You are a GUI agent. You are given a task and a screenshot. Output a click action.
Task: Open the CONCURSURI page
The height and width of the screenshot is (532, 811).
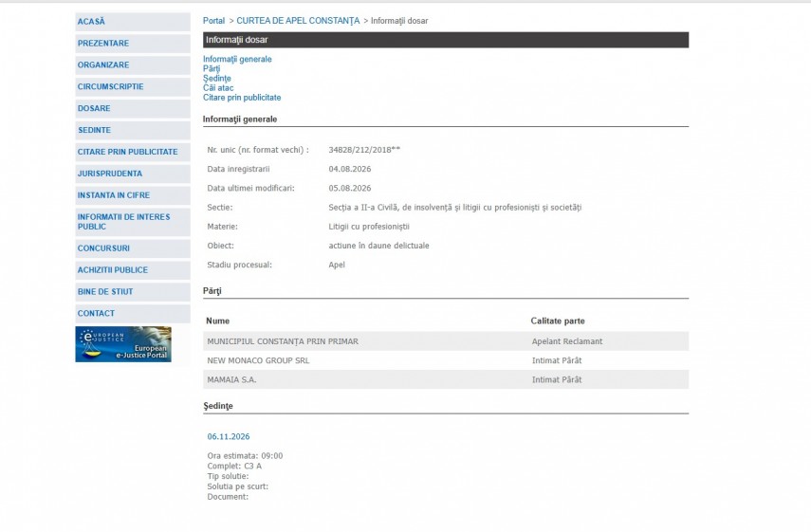(x=133, y=248)
